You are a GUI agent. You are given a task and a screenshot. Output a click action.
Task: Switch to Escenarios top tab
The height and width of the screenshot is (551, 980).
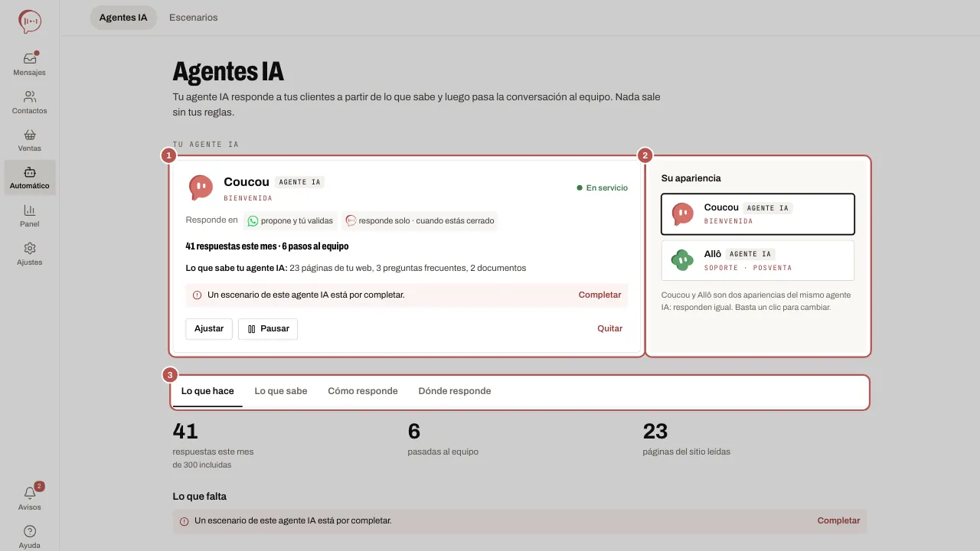[193, 18]
